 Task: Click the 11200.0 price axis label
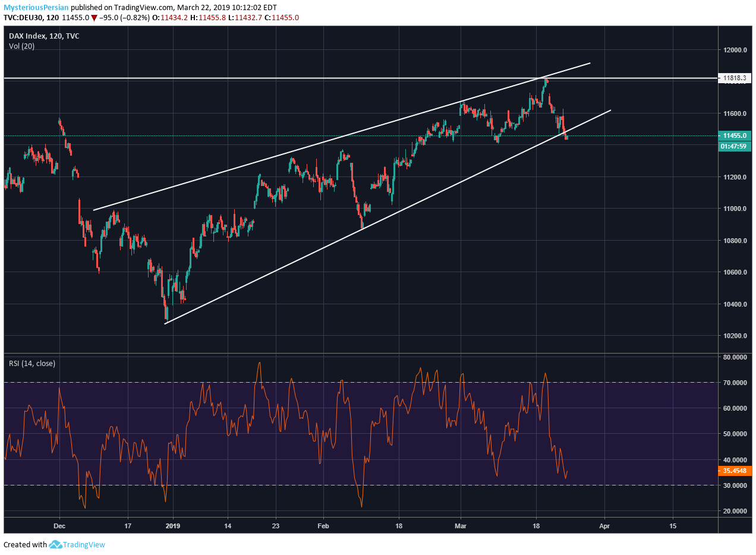(735, 177)
